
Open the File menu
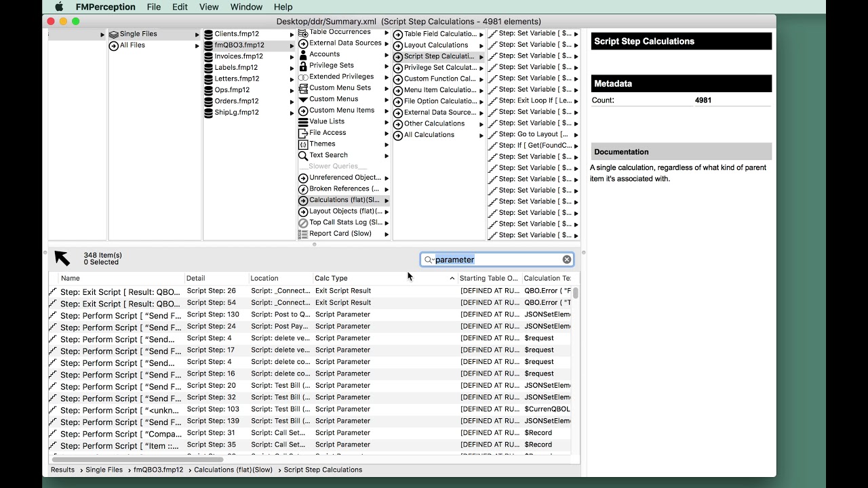pos(153,7)
